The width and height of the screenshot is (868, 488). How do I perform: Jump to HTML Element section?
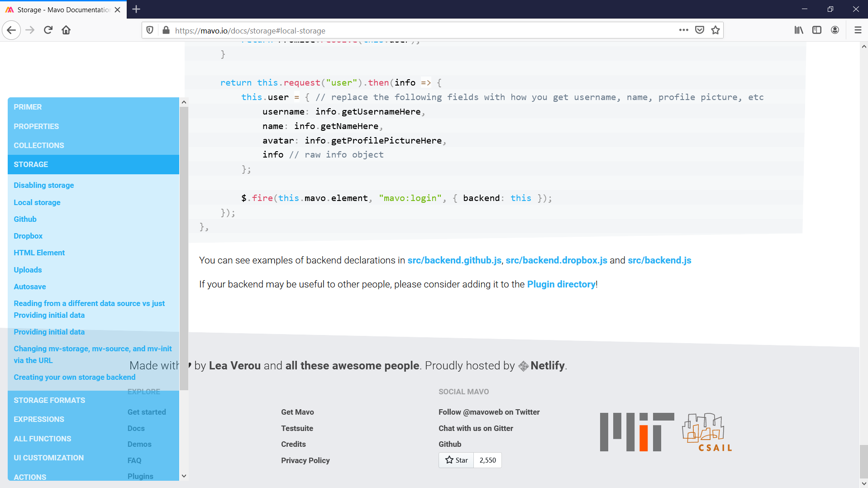[x=39, y=253]
